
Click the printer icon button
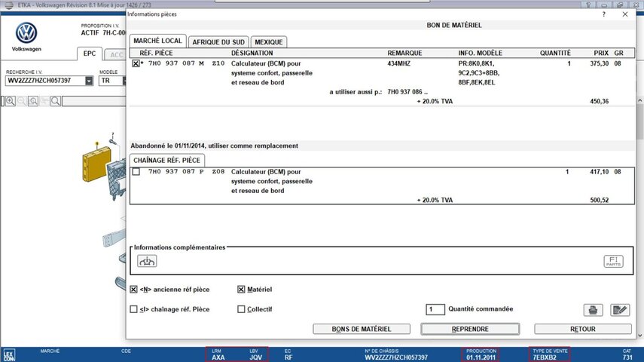pyautogui.click(x=593, y=310)
